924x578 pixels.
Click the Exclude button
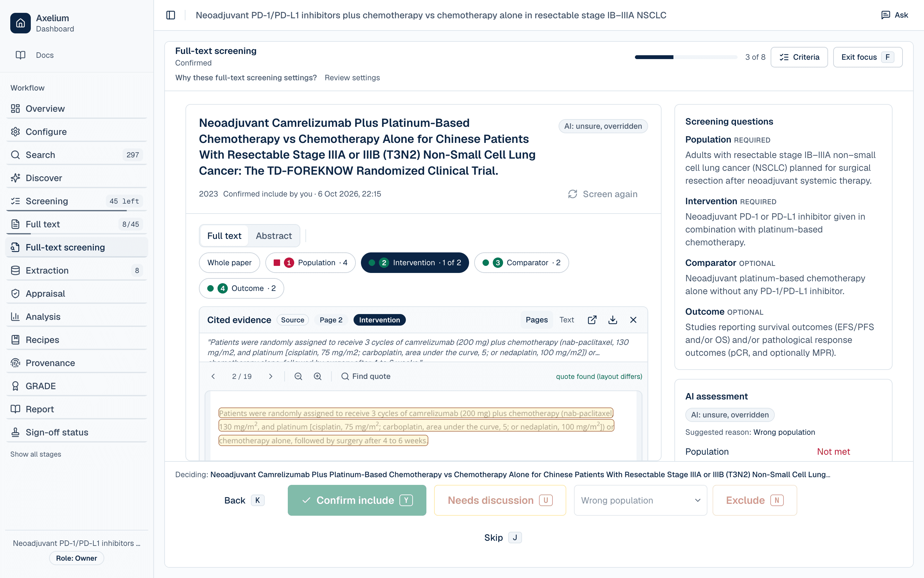[755, 500]
